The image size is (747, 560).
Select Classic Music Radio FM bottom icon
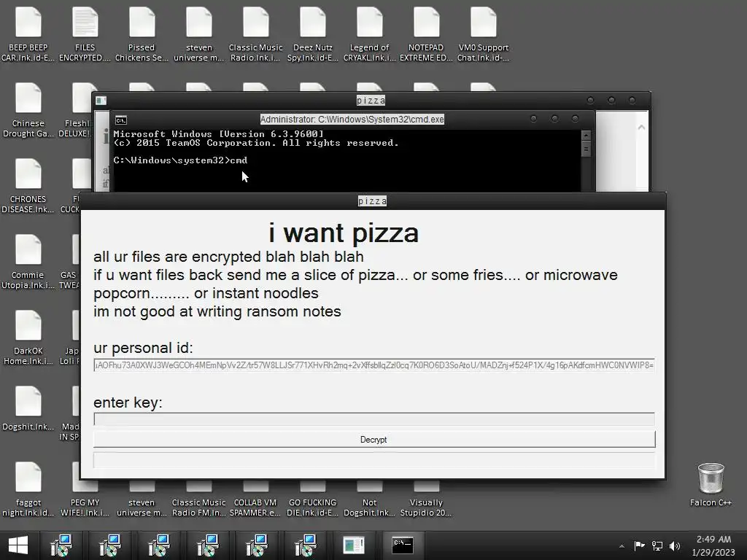point(198,497)
